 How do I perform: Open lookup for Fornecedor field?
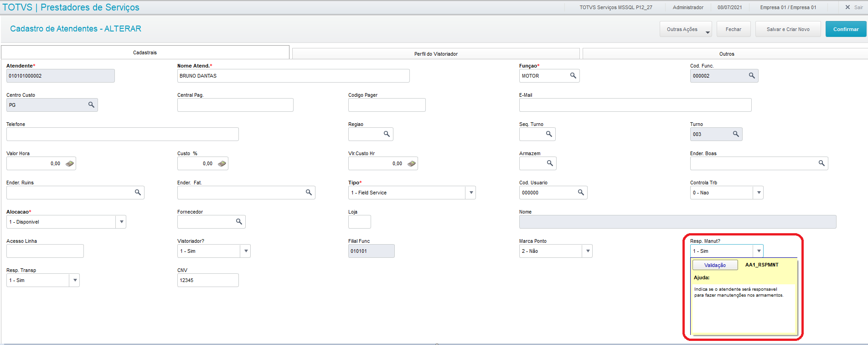pos(239,222)
